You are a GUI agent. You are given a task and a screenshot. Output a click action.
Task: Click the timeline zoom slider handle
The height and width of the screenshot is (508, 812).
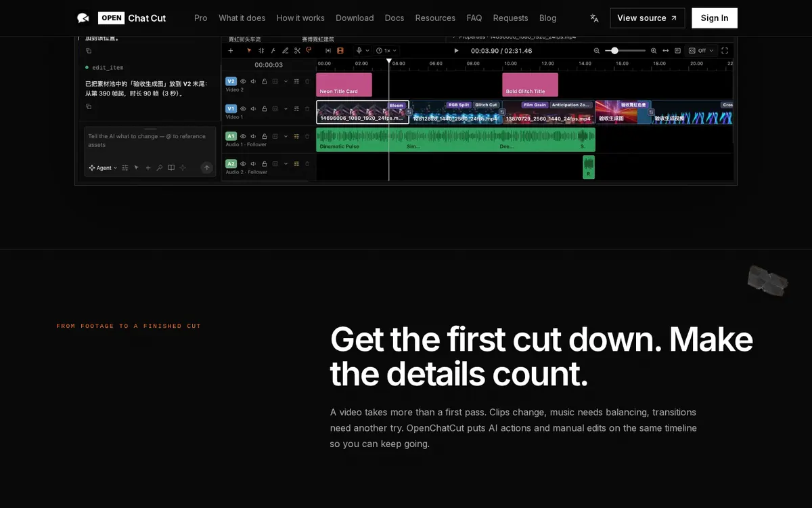click(x=614, y=51)
